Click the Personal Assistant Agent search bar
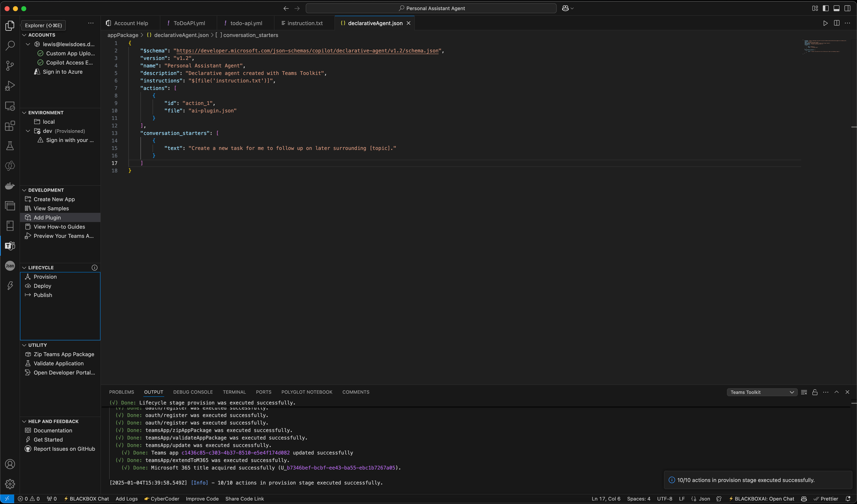 coord(431,8)
